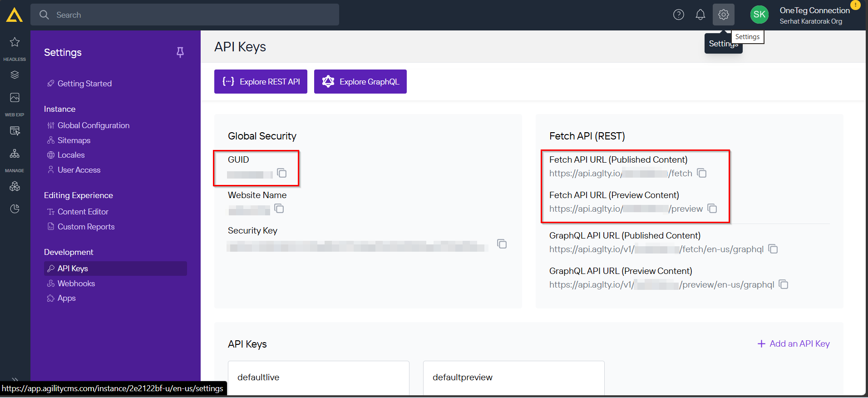Viewport: 868px width, 398px height.
Task: Open the help question mark icon
Action: (x=679, y=15)
